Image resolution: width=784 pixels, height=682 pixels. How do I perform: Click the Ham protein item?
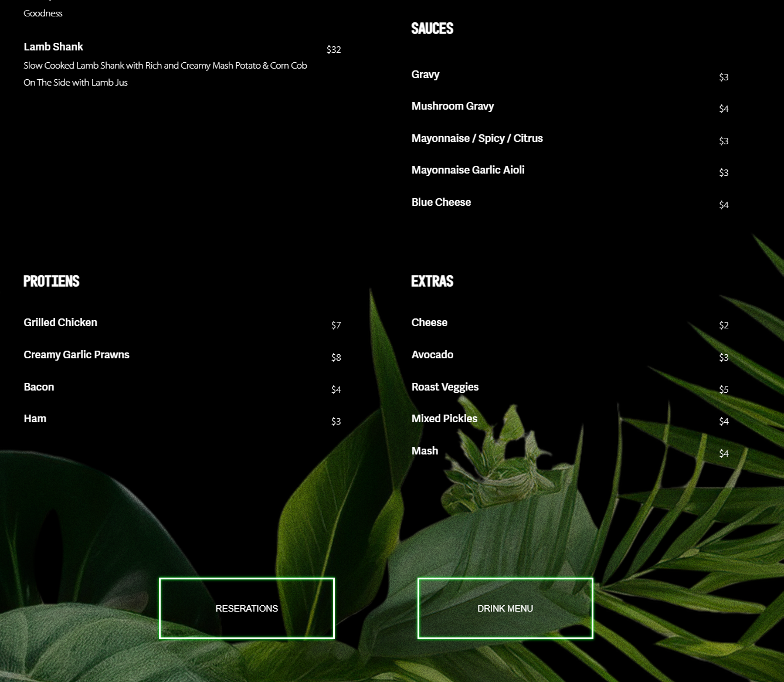35,419
